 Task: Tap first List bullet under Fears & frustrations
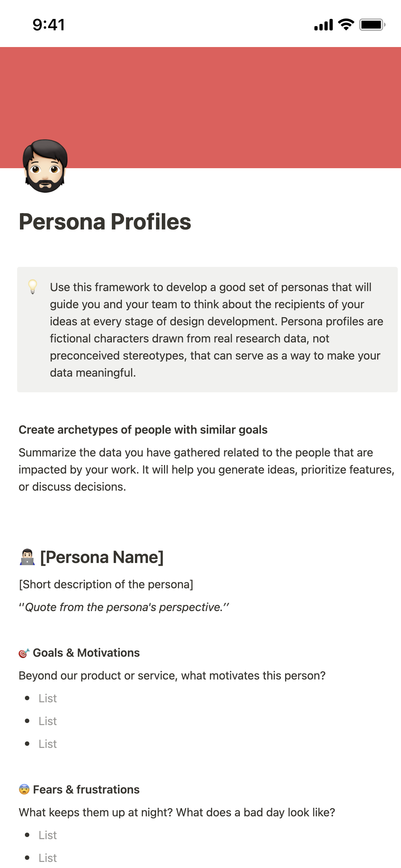[x=48, y=835]
